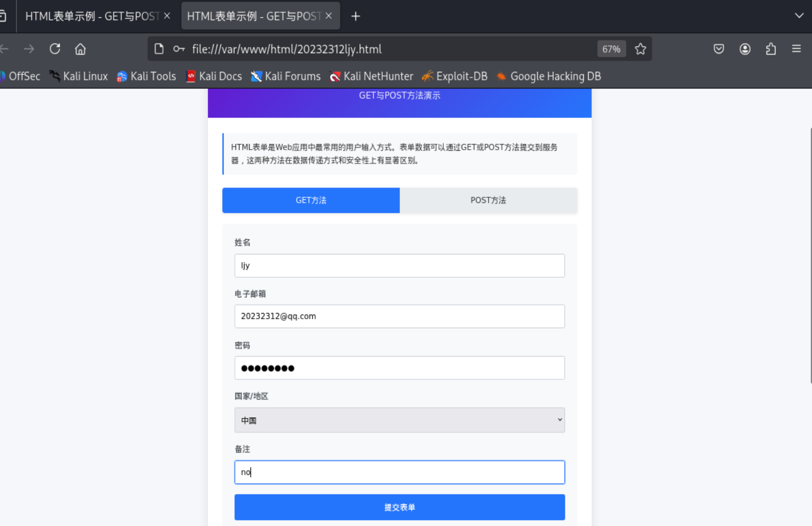
Task: Click the 密码 password field
Action: [399, 368]
